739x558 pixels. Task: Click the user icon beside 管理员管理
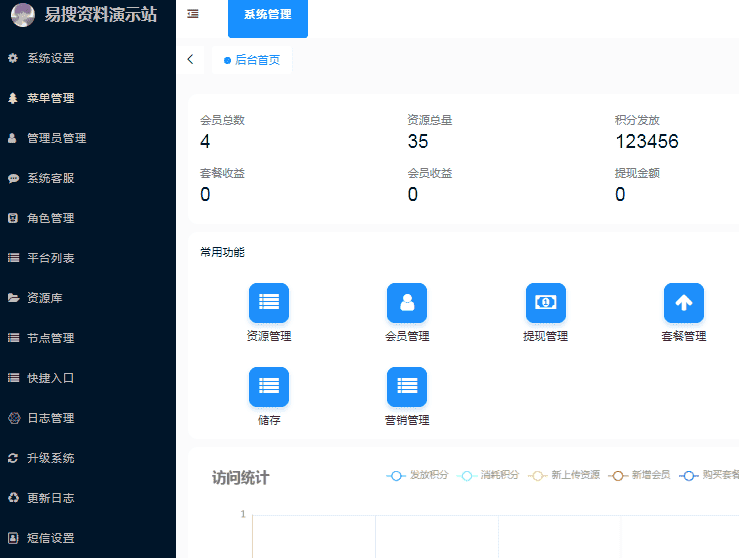pos(13,138)
